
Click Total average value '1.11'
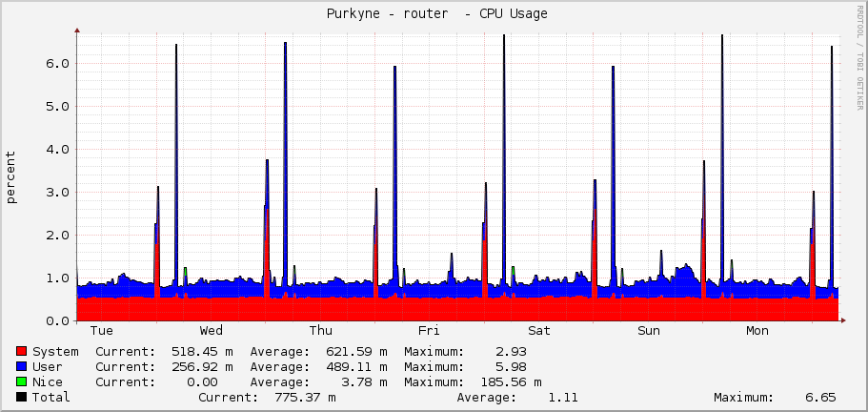pyautogui.click(x=562, y=397)
